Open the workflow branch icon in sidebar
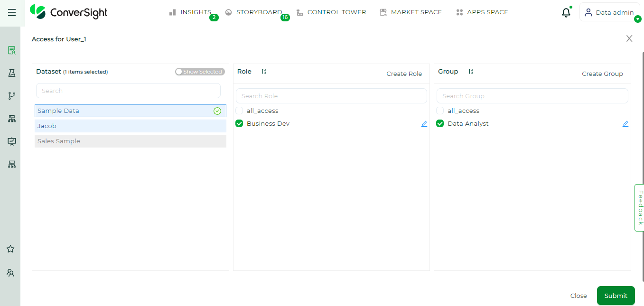644x306 pixels. pyautogui.click(x=11, y=95)
